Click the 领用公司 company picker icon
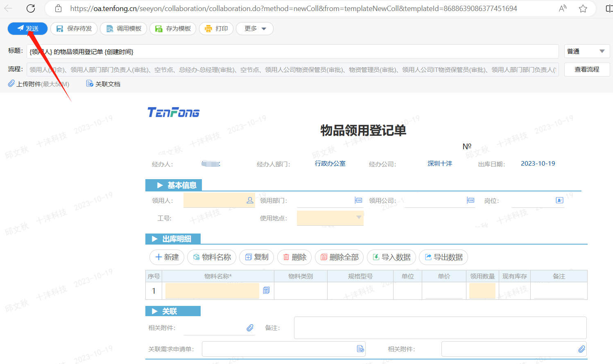The width and height of the screenshot is (613, 364). pos(470,200)
